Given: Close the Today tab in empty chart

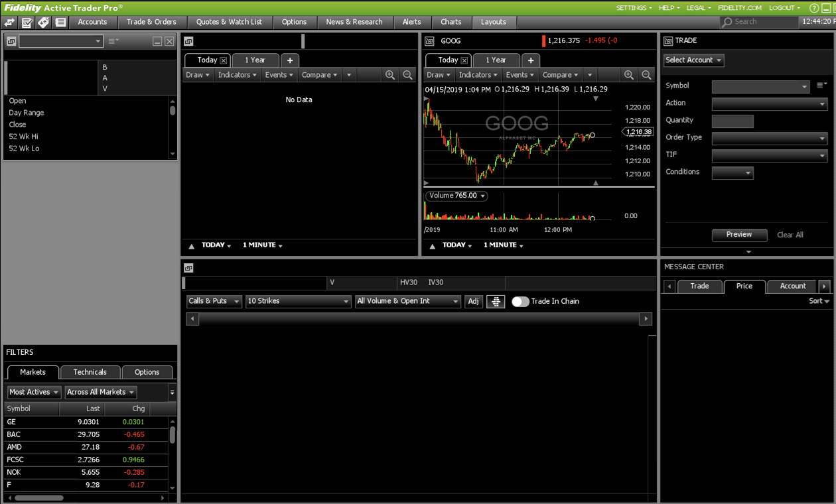Looking at the screenshot, I should [224, 60].
